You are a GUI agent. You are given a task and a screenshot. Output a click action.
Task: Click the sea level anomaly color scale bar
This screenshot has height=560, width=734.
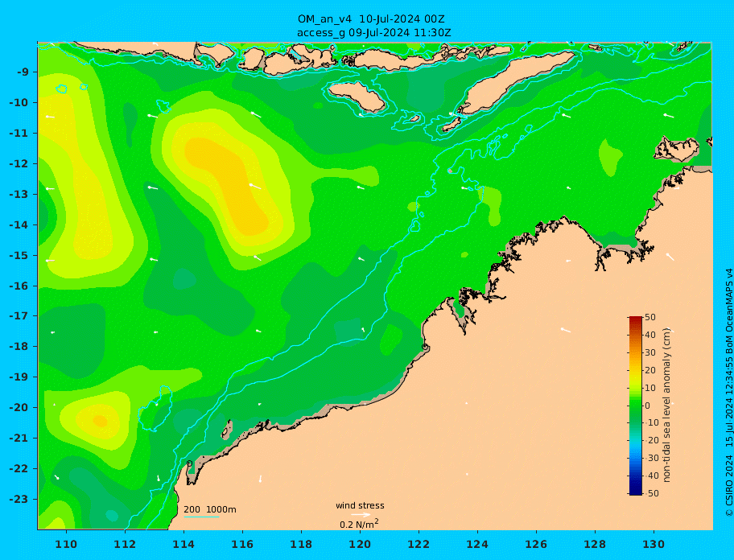click(636, 406)
